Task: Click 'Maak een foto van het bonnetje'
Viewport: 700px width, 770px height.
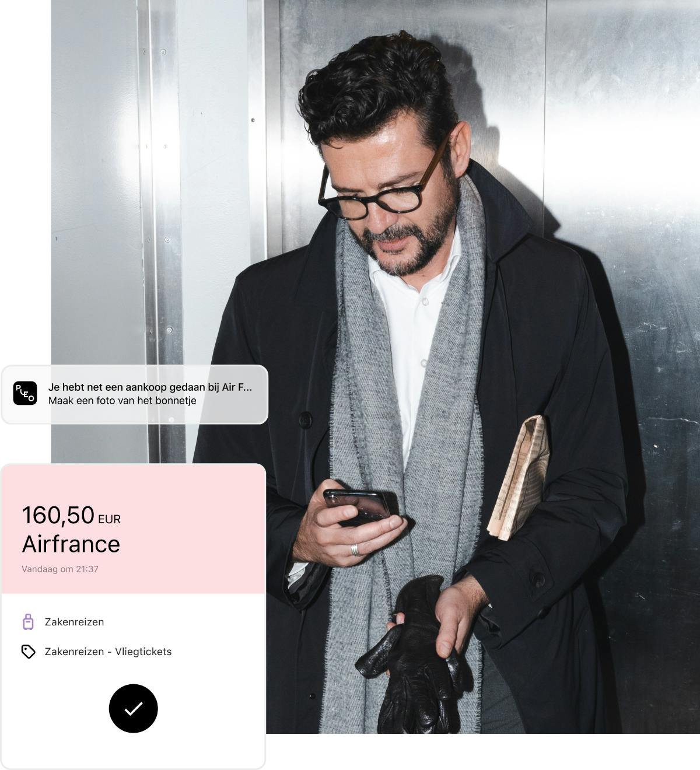Action: [122, 400]
